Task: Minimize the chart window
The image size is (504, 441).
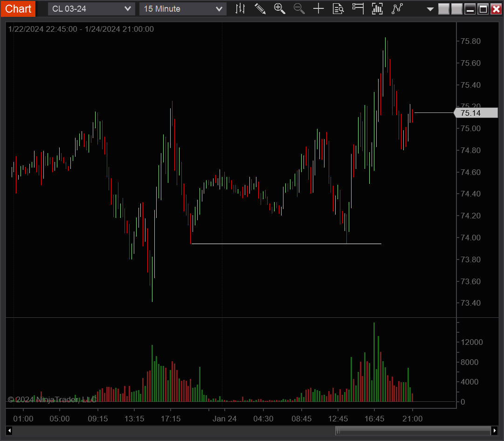Action: [470, 9]
